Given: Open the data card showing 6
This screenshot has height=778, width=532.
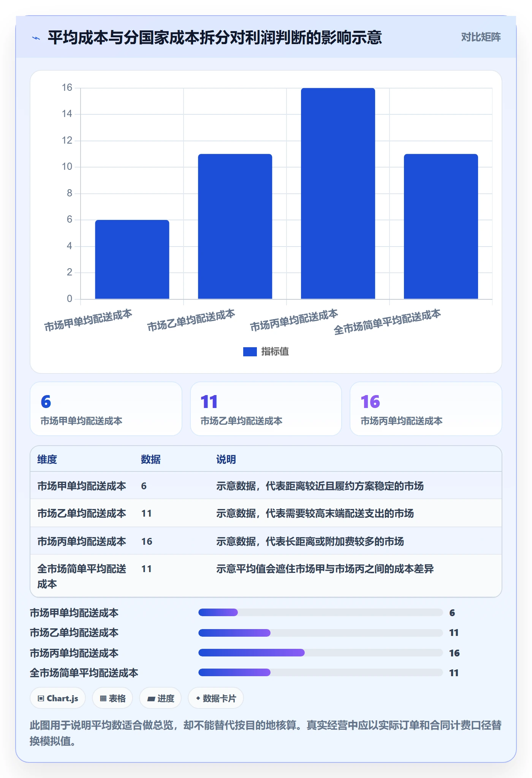Looking at the screenshot, I should click(106, 409).
